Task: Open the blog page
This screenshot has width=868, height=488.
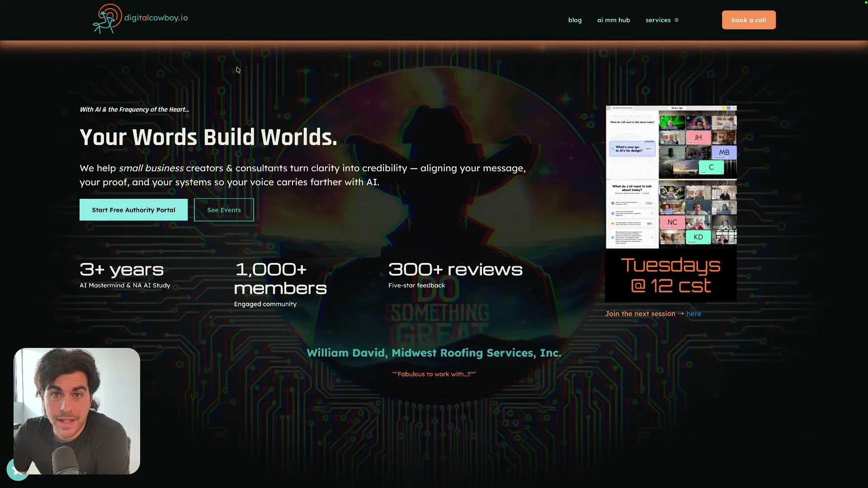Action: (575, 20)
